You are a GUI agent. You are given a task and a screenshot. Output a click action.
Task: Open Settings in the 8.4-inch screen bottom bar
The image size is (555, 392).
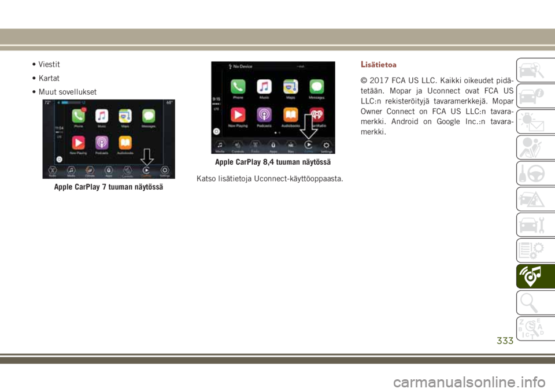pos(326,146)
